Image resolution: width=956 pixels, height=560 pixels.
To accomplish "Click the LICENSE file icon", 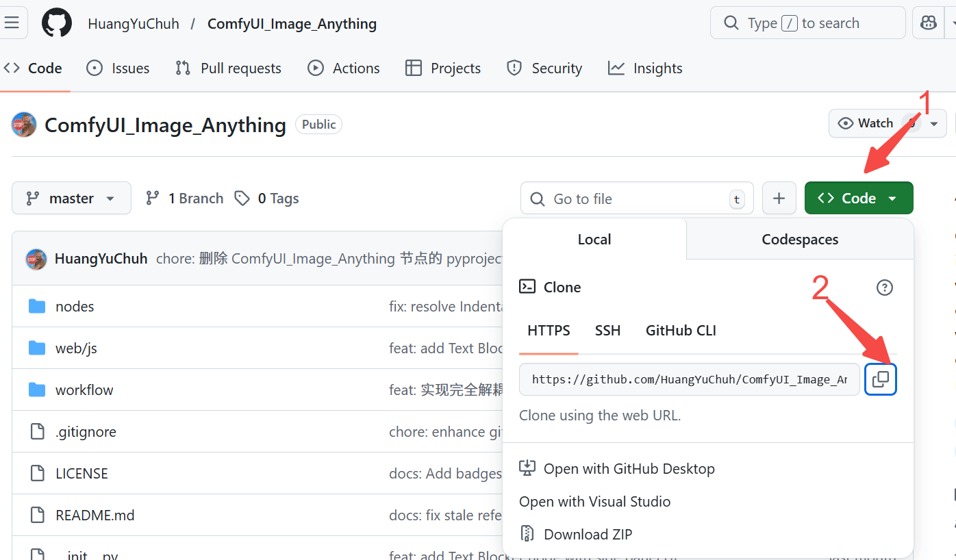I will coord(37,473).
